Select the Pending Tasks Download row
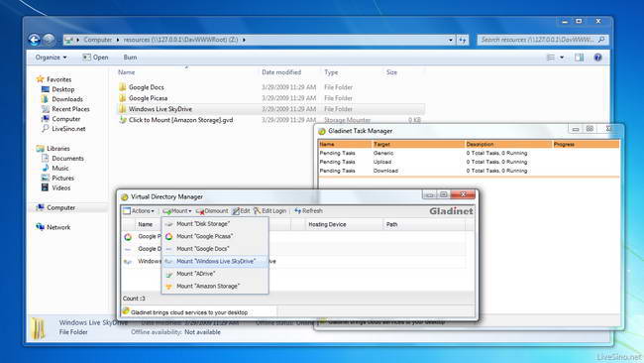Screen dimensions: 644x363 pos(469,171)
